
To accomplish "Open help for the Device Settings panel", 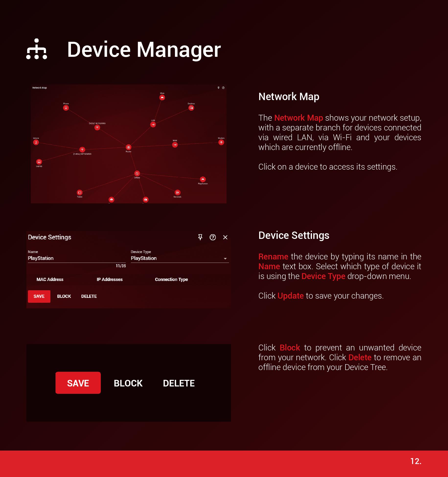I will click(213, 237).
